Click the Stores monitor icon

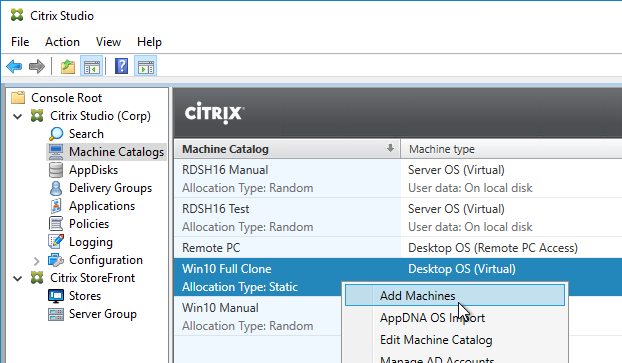click(56, 296)
